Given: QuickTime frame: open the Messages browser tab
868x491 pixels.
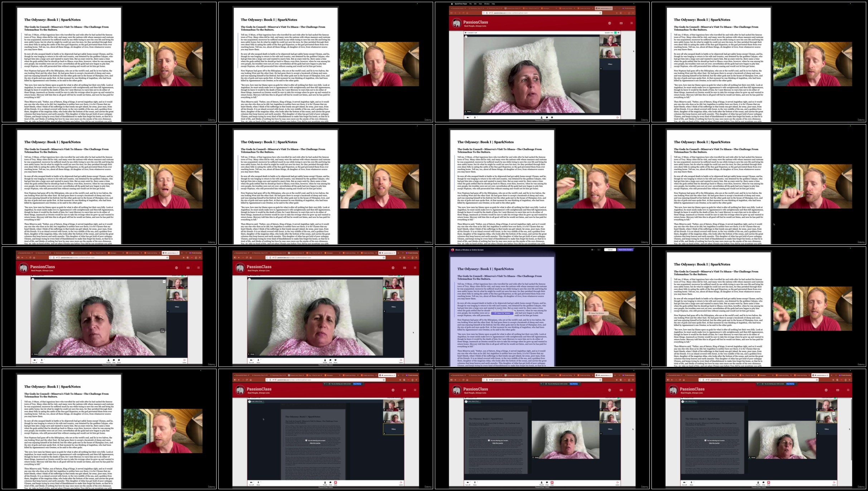Looking at the screenshot, I should click(x=548, y=8).
